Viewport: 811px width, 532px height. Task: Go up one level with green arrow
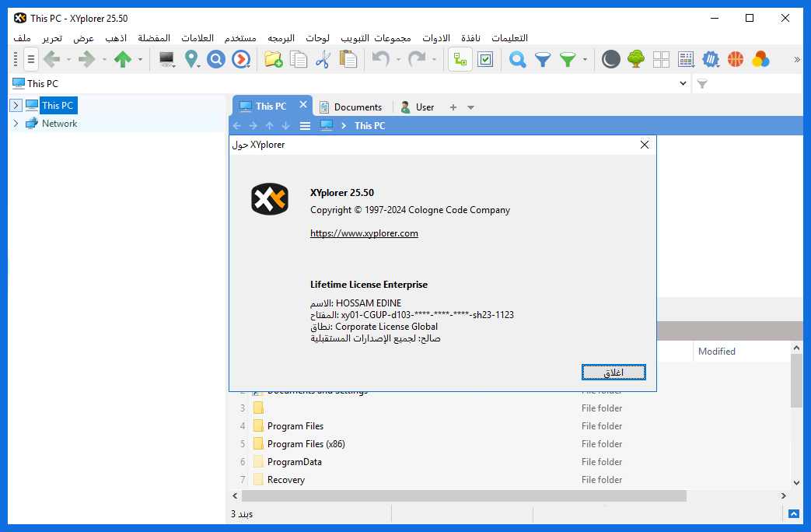123,60
